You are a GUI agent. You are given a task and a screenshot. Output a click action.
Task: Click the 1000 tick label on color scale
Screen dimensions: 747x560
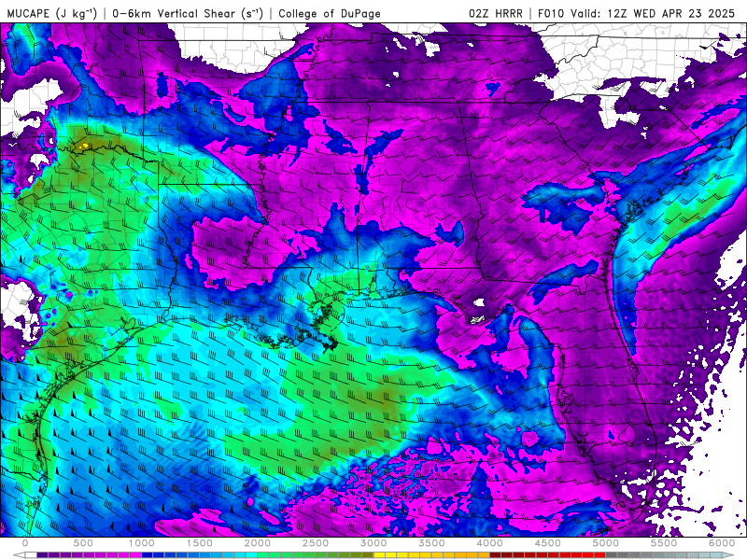pyautogui.click(x=142, y=543)
